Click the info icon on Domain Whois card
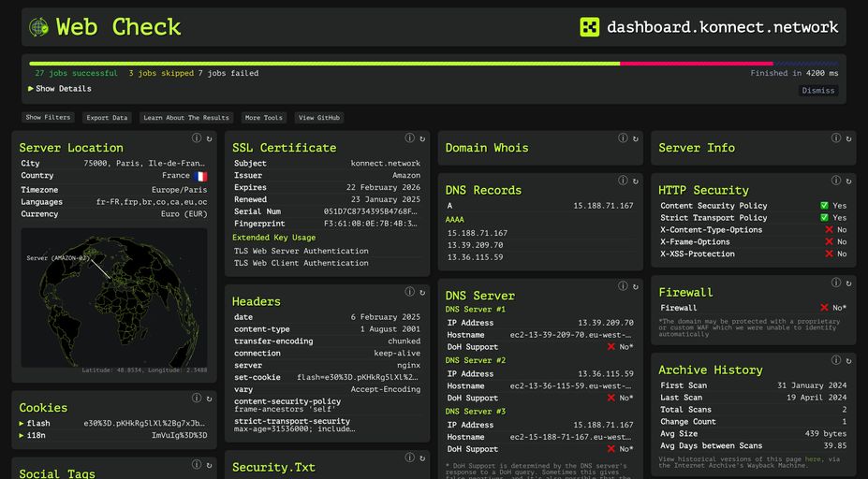The height and width of the screenshot is (479, 868). point(623,138)
